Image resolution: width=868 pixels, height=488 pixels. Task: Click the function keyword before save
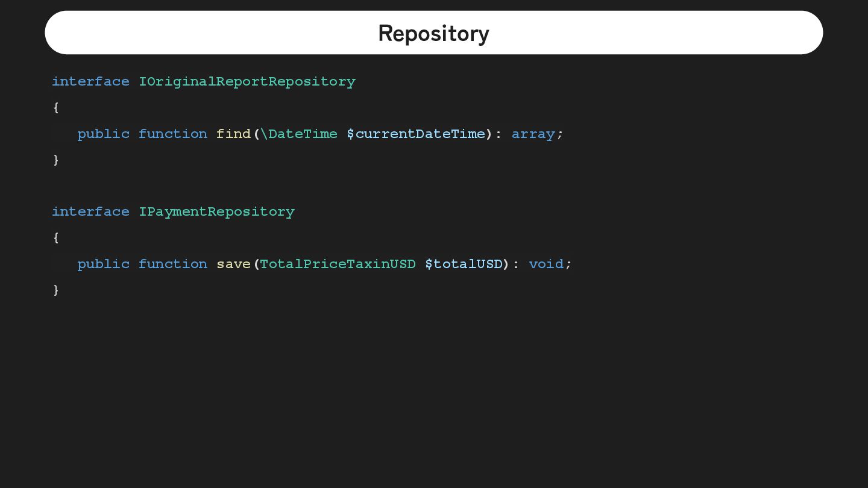pyautogui.click(x=173, y=264)
